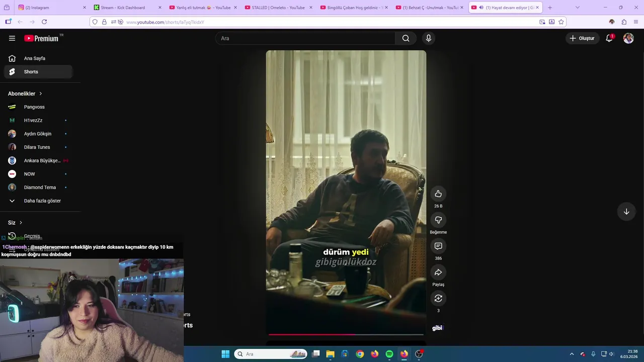Viewport: 644px width, 362px height.
Task: Open the Pangvoss subscription channel
Action: click(38, 107)
